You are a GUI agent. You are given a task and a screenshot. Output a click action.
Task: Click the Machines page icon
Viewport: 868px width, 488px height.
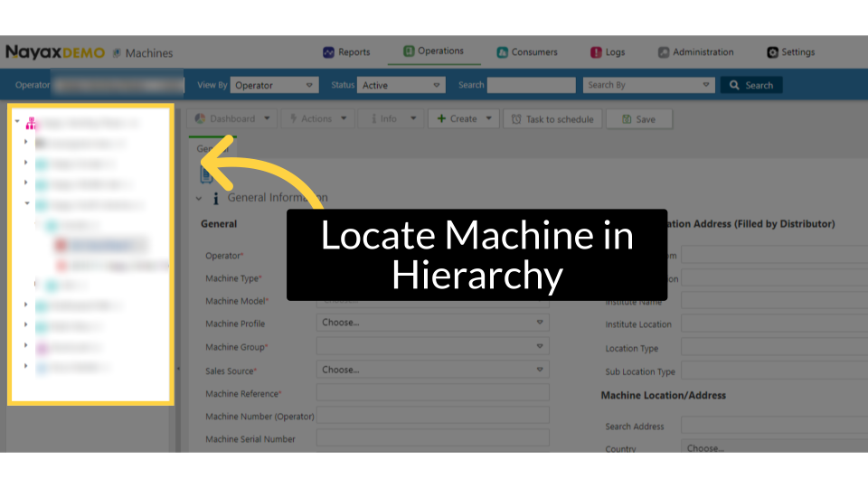pyautogui.click(x=117, y=53)
